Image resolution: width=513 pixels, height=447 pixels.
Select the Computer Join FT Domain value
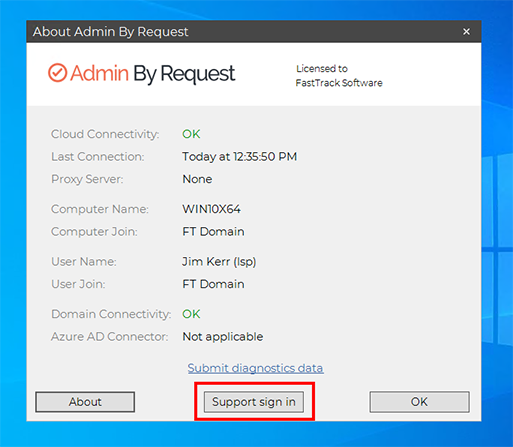[213, 232]
